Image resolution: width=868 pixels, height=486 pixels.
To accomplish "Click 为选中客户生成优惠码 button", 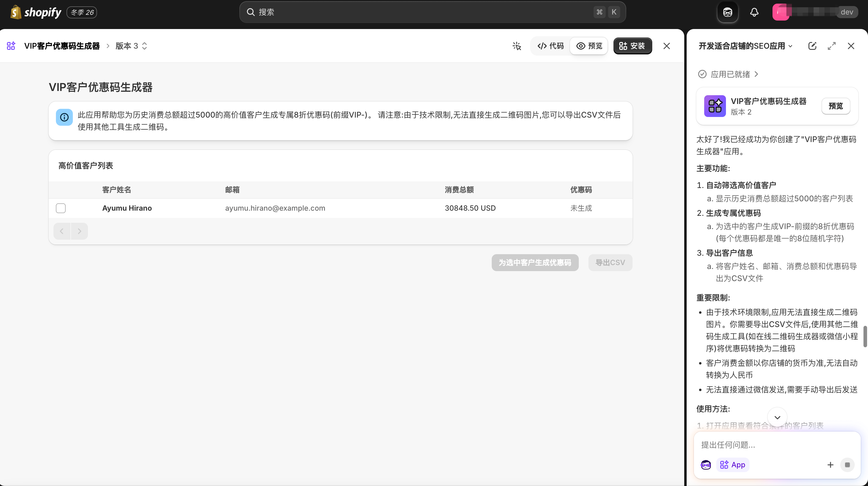I will [x=535, y=263].
